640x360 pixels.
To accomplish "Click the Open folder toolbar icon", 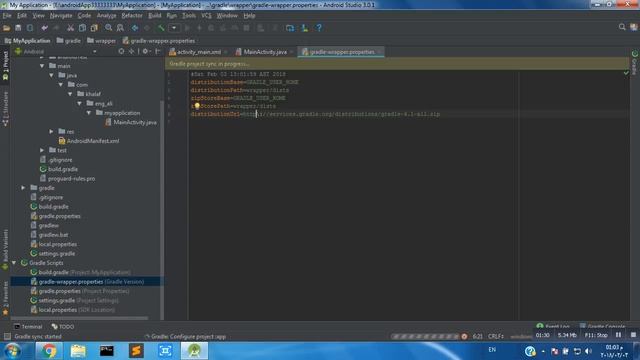I will point(7,28).
